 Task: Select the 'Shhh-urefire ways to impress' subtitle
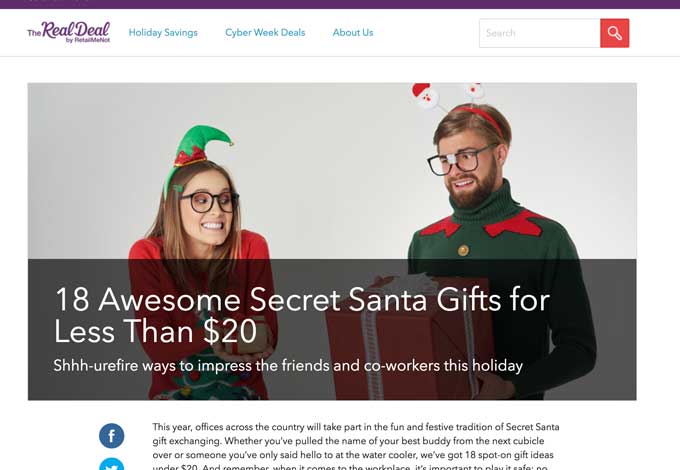click(x=288, y=366)
